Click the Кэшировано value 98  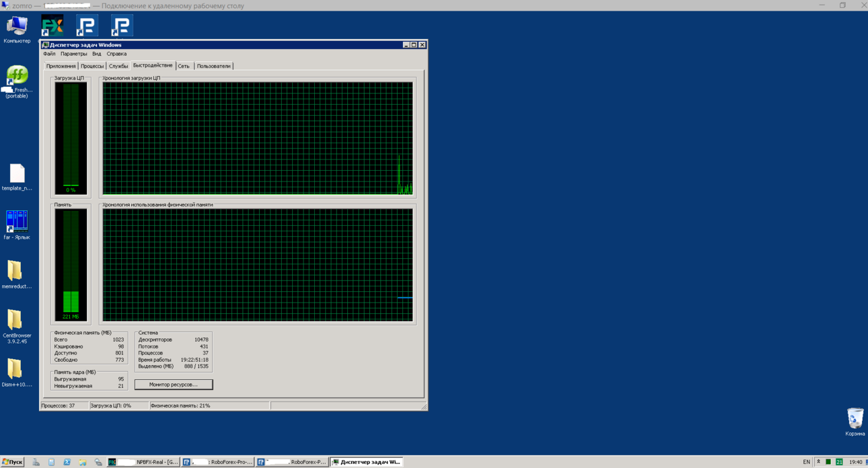pos(121,346)
